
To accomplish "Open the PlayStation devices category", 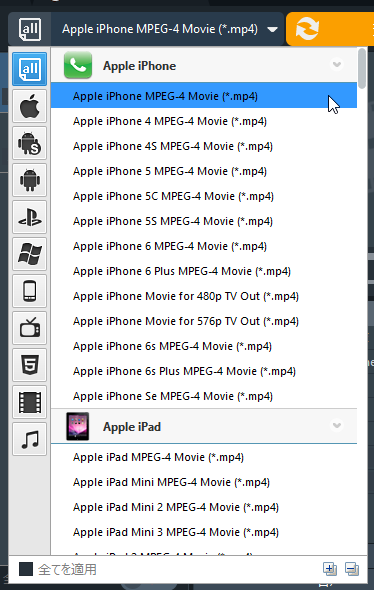I will click(x=29, y=217).
